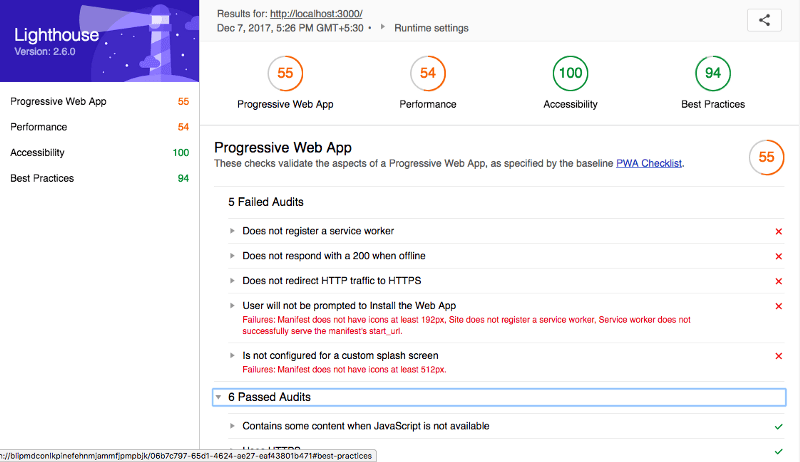Click the 55 gauge beside PWA section heading
Screen dimensions: 800x462
pyautogui.click(x=766, y=157)
